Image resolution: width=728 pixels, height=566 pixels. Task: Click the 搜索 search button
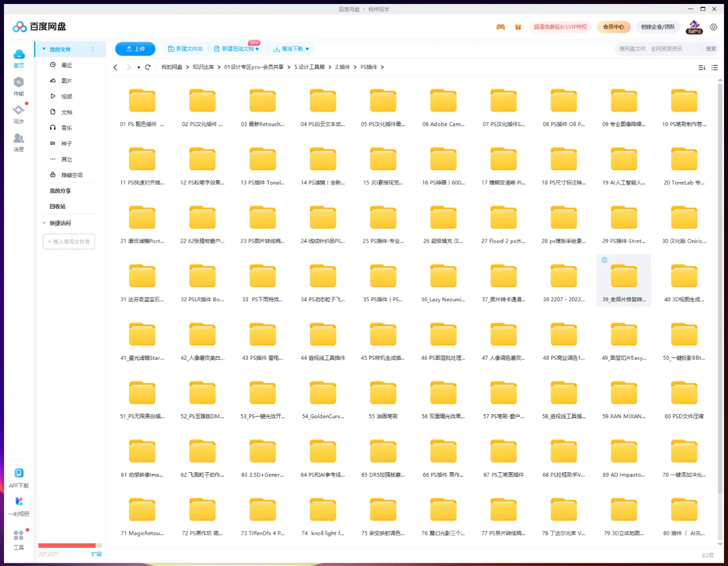(x=711, y=49)
